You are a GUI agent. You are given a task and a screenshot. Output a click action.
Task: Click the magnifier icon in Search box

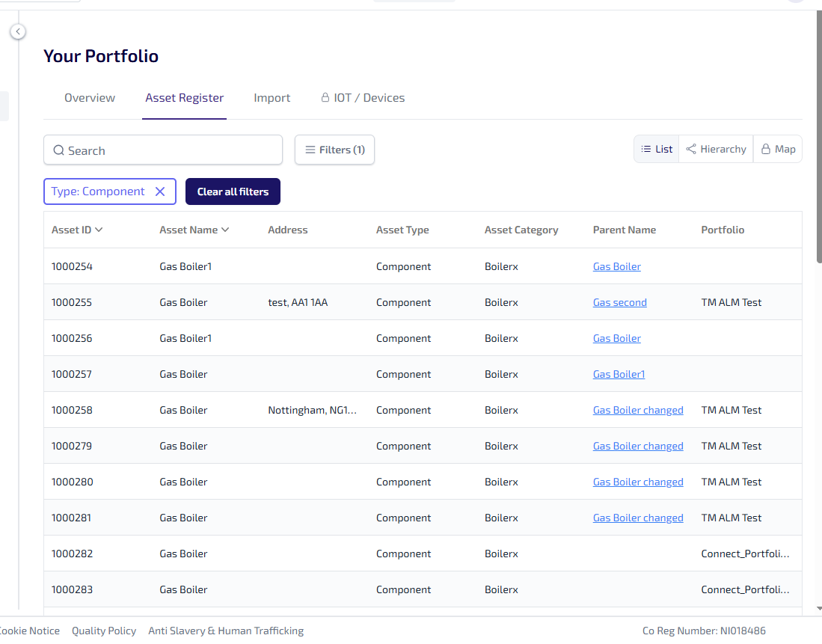pyautogui.click(x=58, y=150)
